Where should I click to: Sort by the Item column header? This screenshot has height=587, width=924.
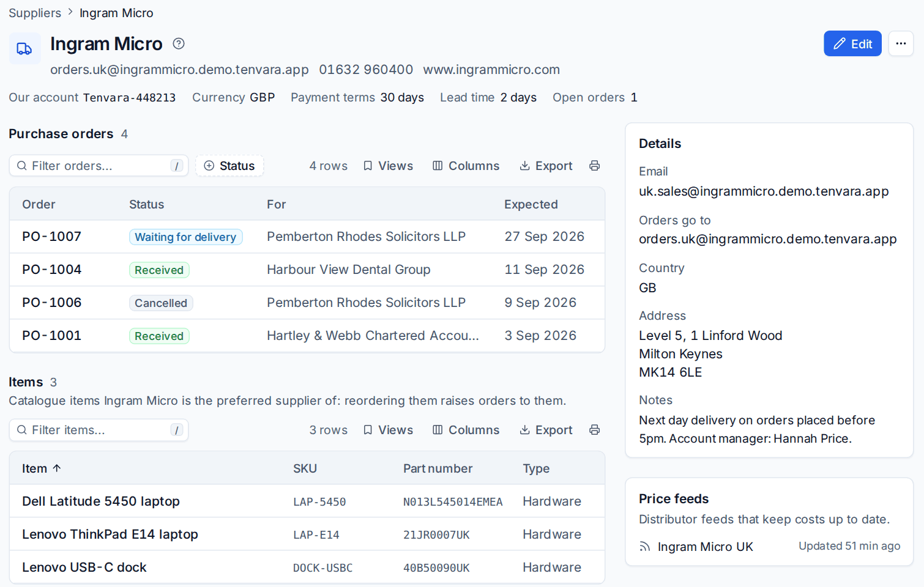tap(42, 468)
